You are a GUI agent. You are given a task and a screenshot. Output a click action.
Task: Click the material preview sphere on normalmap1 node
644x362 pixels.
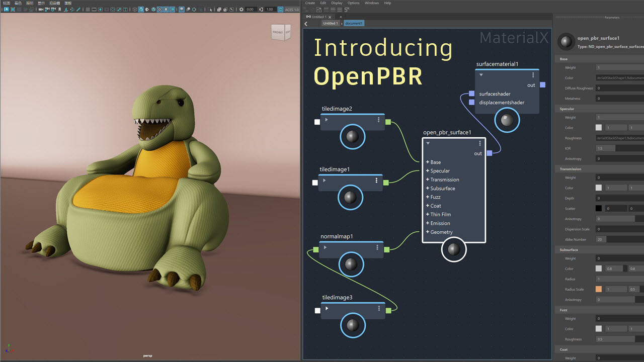click(350, 265)
